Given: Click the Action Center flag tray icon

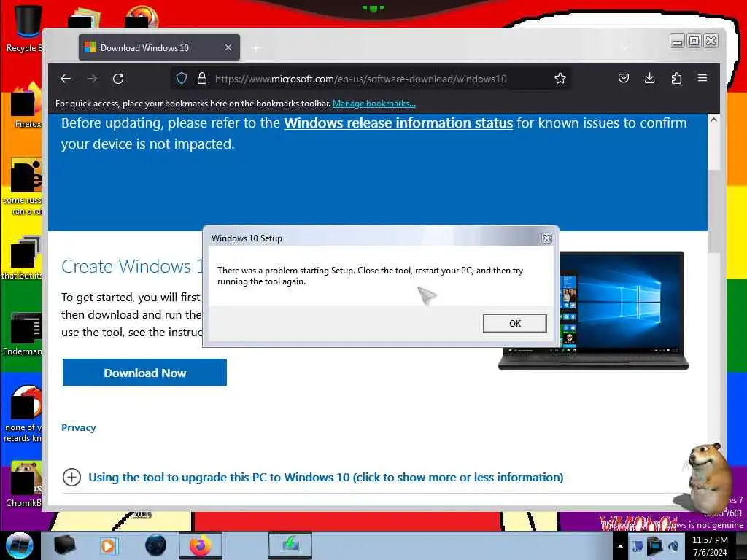Looking at the screenshot, I should point(638,546).
